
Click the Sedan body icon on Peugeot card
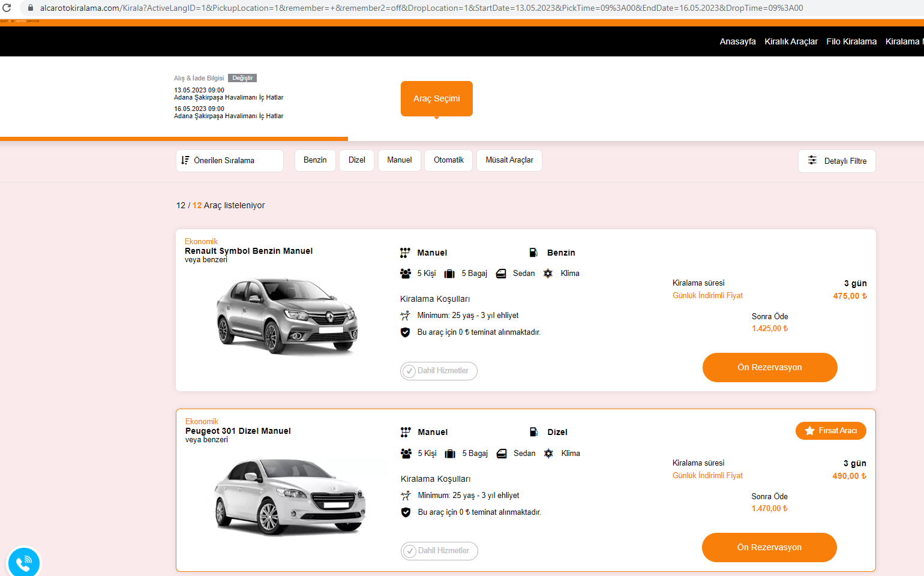point(502,454)
